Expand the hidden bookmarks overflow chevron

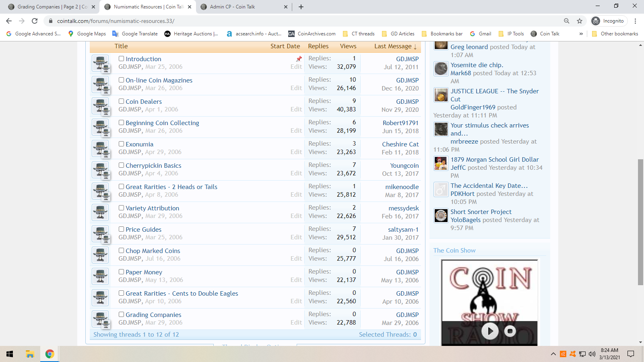(581, 34)
